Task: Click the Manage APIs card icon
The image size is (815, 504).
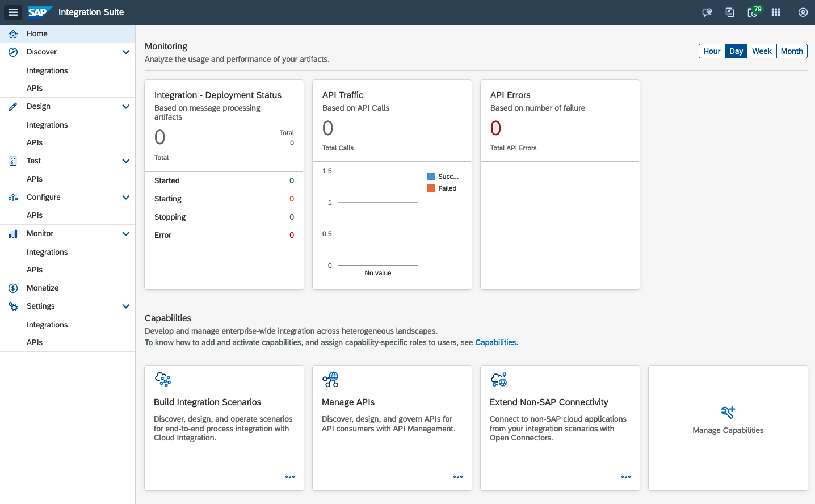Action: point(330,379)
